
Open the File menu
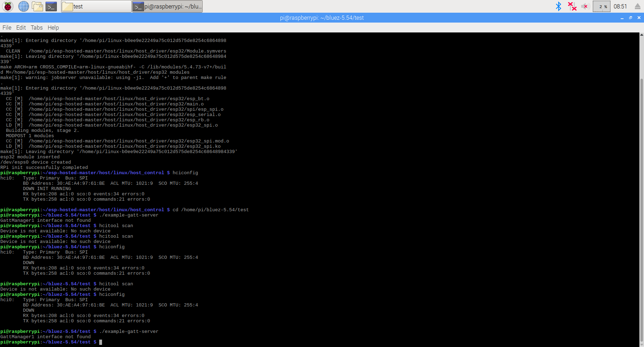tap(7, 28)
